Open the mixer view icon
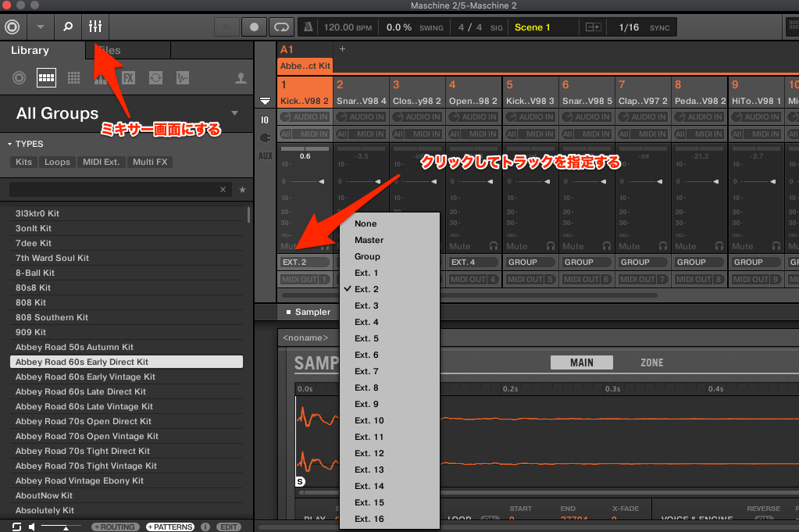Screen dimensions: 799x532 coord(95,27)
